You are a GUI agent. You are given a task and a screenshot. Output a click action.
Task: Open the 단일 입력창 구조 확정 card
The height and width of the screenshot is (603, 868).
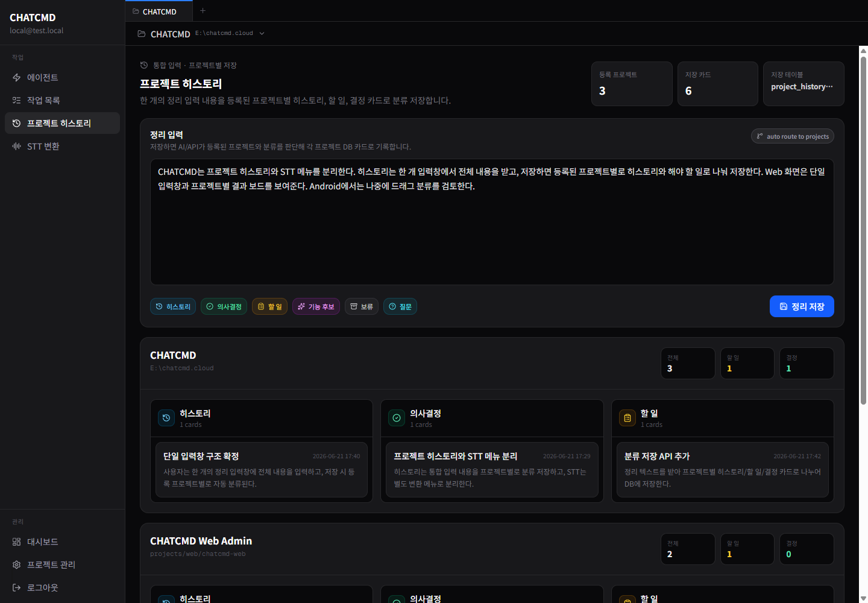coord(262,470)
